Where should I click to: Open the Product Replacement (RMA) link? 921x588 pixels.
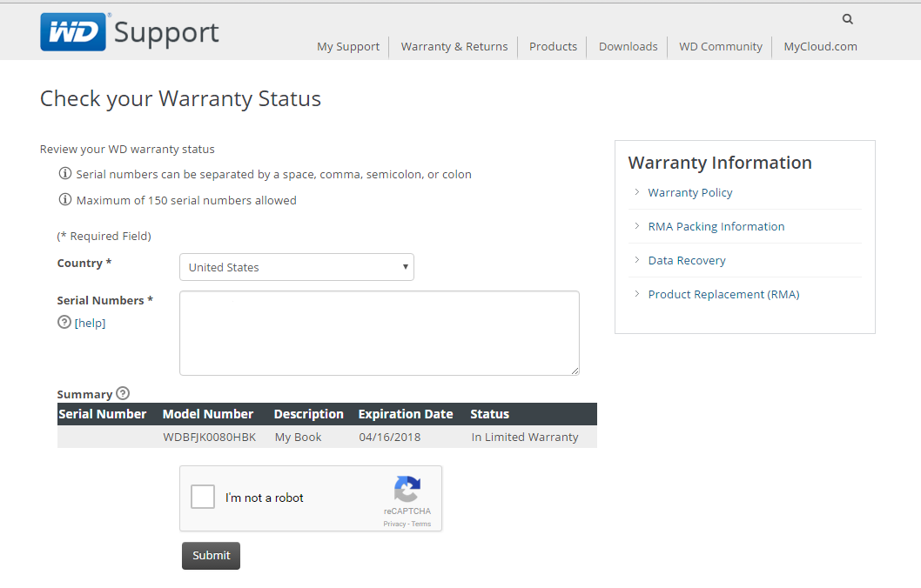point(723,295)
